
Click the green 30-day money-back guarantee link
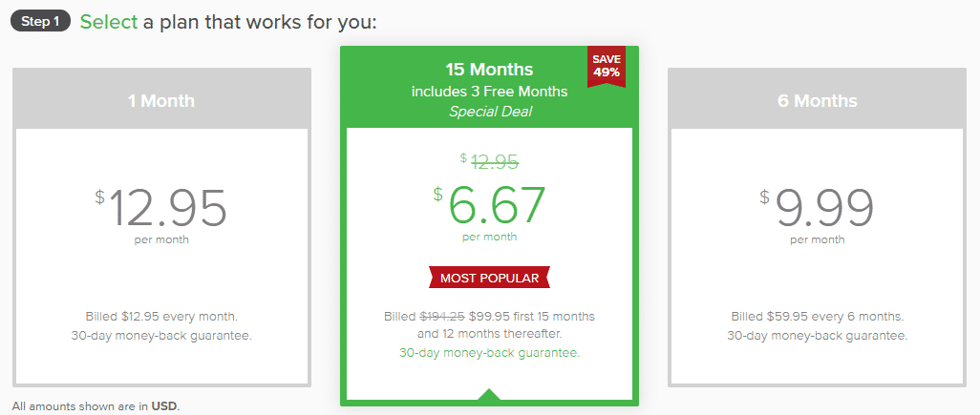(x=489, y=352)
